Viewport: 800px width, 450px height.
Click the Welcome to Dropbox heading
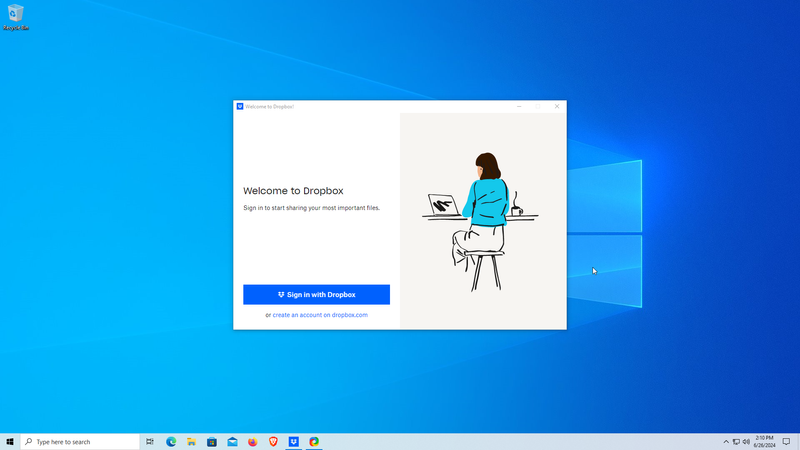(x=293, y=191)
